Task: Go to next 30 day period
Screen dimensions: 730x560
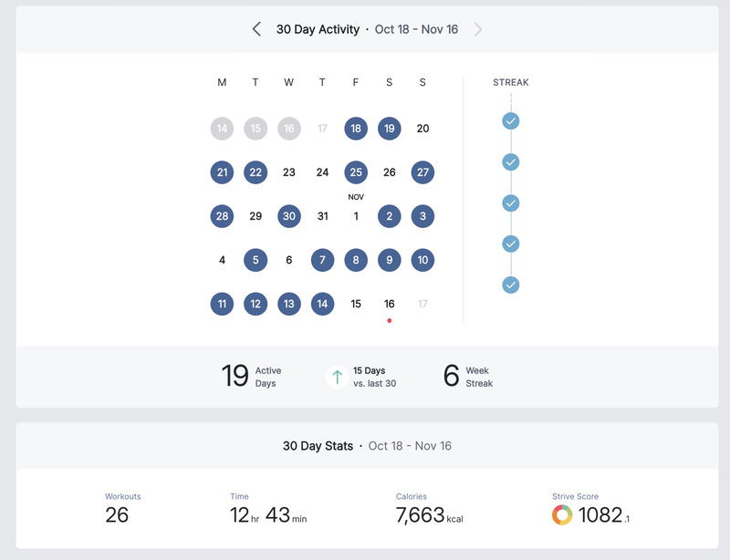Action: coord(478,29)
